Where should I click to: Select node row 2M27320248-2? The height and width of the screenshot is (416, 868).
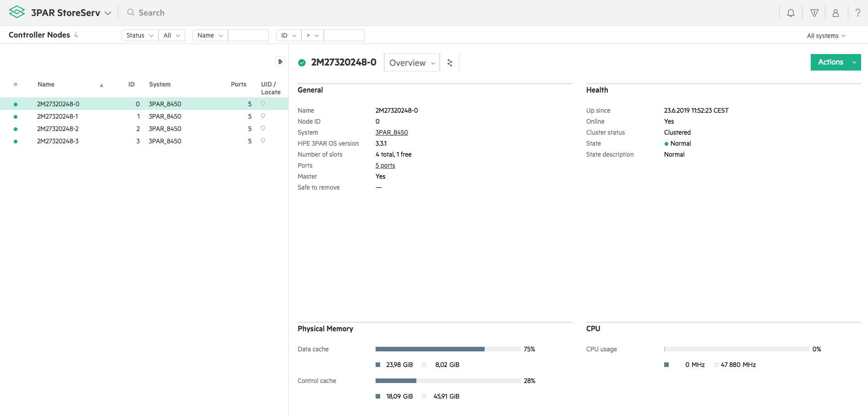tap(144, 129)
